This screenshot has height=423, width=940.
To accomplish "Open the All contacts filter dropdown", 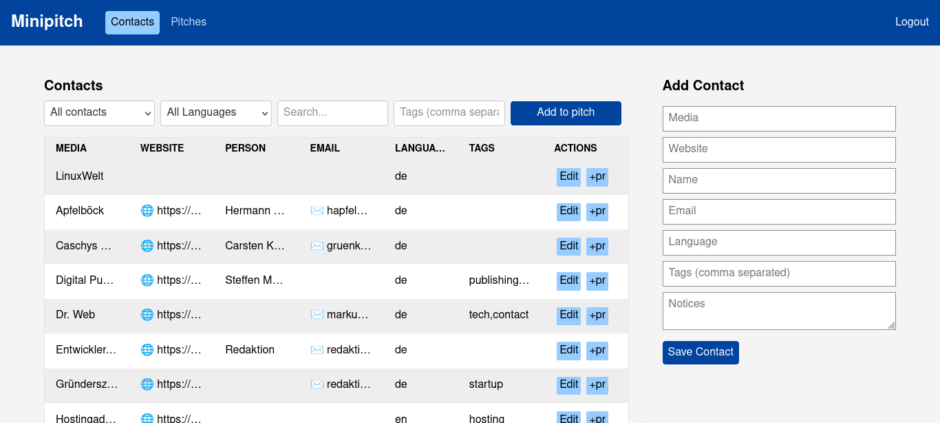I will point(99,113).
